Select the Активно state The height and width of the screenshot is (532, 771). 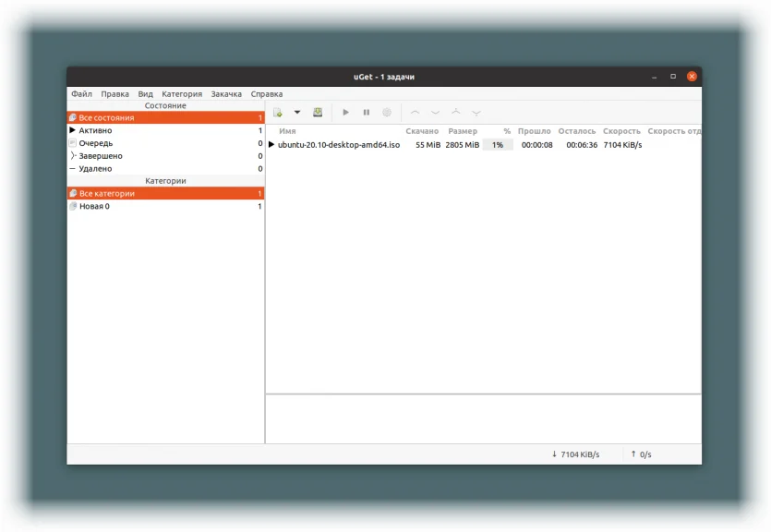click(x=165, y=130)
